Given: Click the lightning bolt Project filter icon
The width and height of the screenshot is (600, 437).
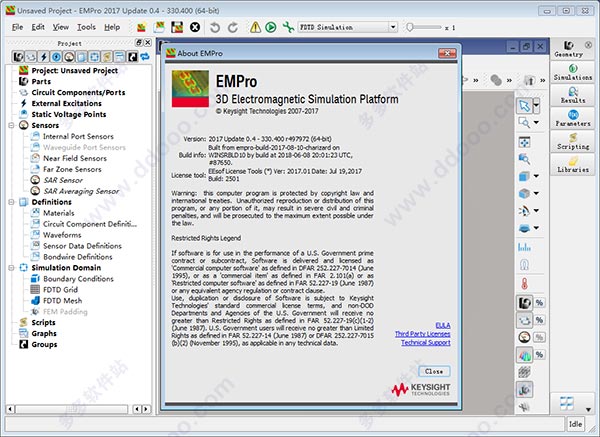Looking at the screenshot, I should [x=44, y=57].
